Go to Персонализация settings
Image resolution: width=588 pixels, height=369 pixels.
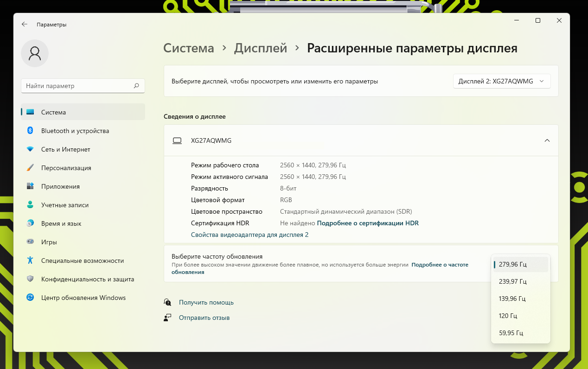point(66,168)
